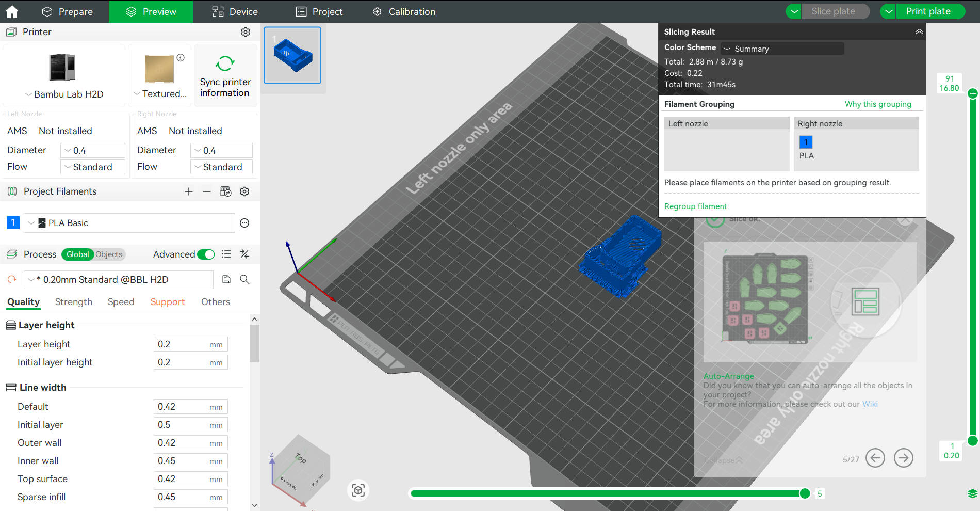Open Color Scheme Summary dropdown
Image resolution: width=980 pixels, height=511 pixels.
(782, 49)
